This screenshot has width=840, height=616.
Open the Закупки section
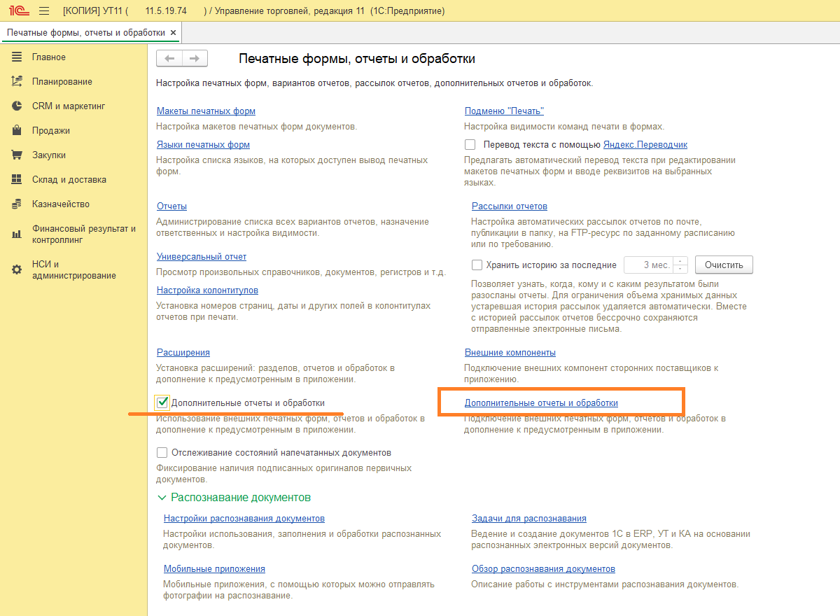[49, 155]
